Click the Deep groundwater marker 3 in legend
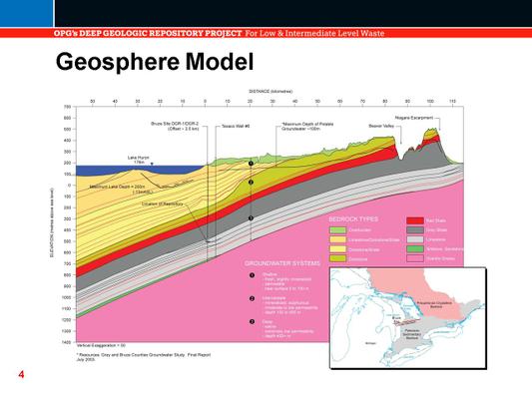The width and height of the screenshot is (532, 398). (x=252, y=321)
